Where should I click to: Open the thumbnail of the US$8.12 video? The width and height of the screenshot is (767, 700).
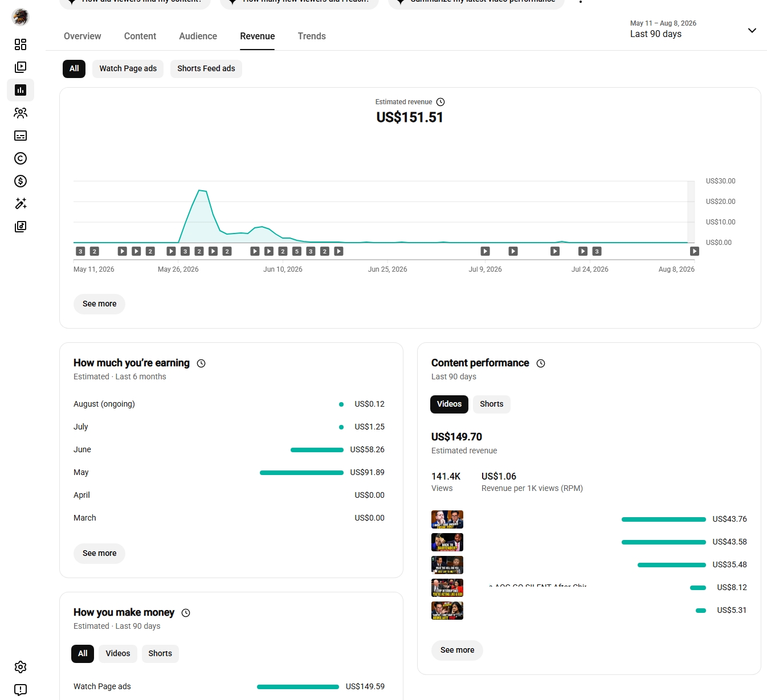coord(447,588)
